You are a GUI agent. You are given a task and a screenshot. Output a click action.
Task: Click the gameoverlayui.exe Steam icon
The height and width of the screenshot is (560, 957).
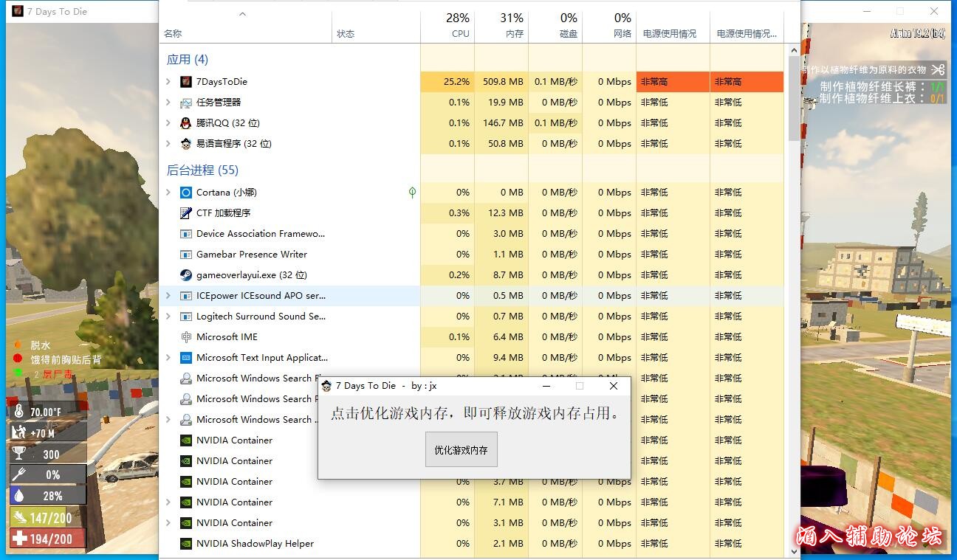(x=186, y=275)
